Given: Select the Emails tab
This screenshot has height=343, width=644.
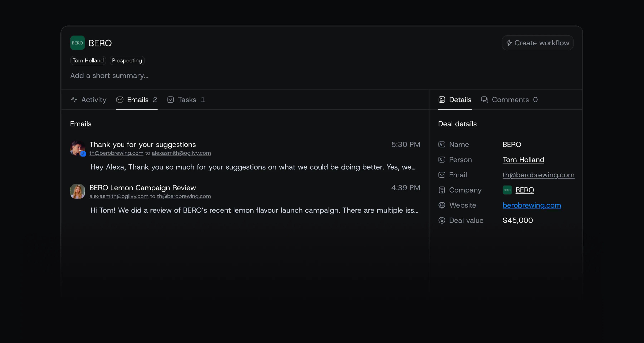Looking at the screenshot, I should 137,100.
